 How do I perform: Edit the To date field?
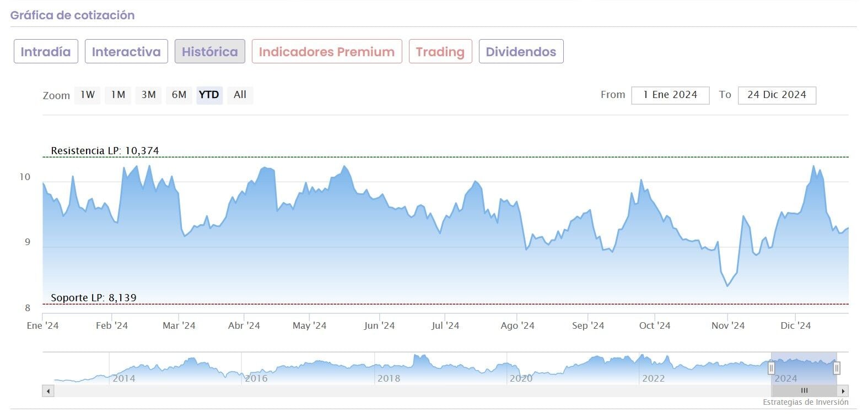coord(777,95)
